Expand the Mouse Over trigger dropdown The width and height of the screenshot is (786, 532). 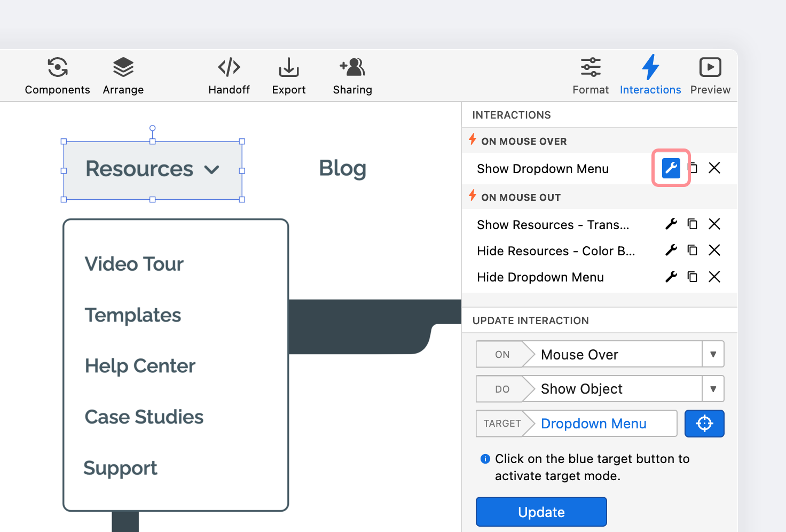click(x=713, y=355)
